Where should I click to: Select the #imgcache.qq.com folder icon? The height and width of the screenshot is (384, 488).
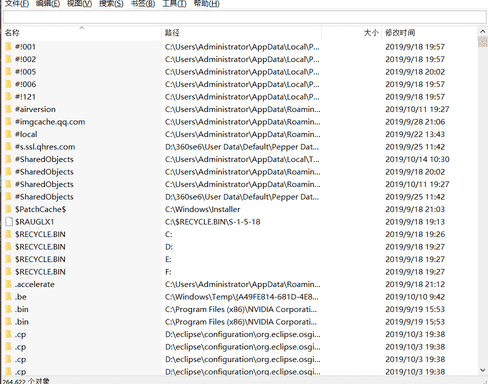9,122
